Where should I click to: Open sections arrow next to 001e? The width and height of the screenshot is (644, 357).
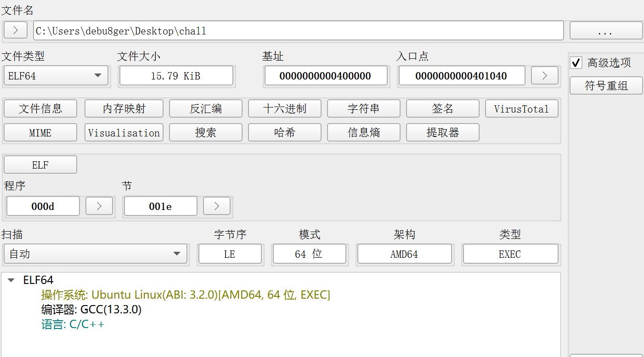(216, 206)
